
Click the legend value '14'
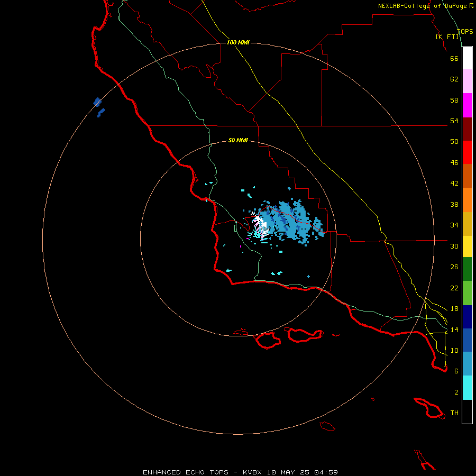pos(454,329)
